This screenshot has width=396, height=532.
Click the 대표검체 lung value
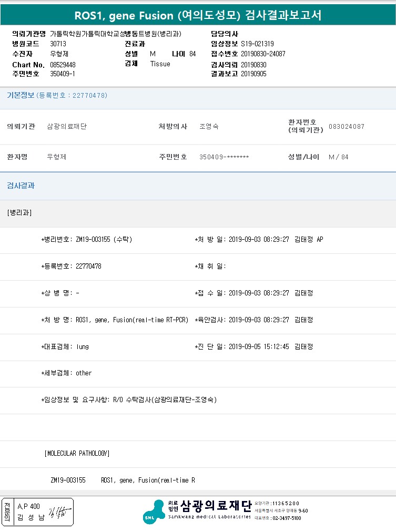point(83,346)
